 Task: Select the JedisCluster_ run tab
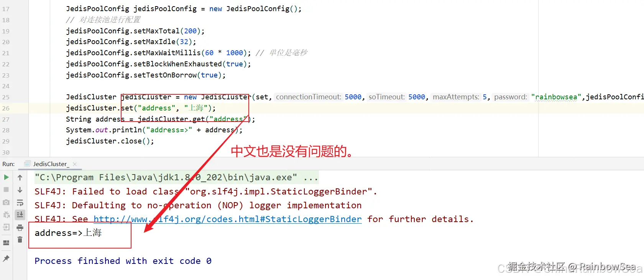[51, 164]
